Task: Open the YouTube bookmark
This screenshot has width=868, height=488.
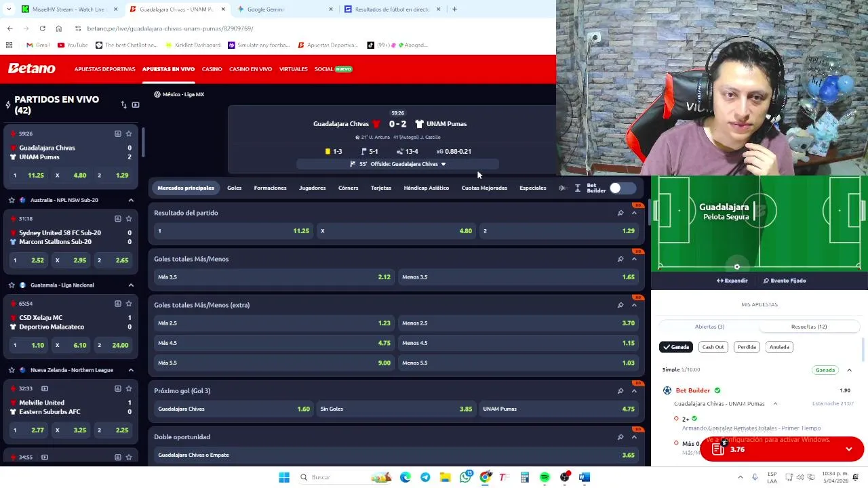Action: (73, 45)
